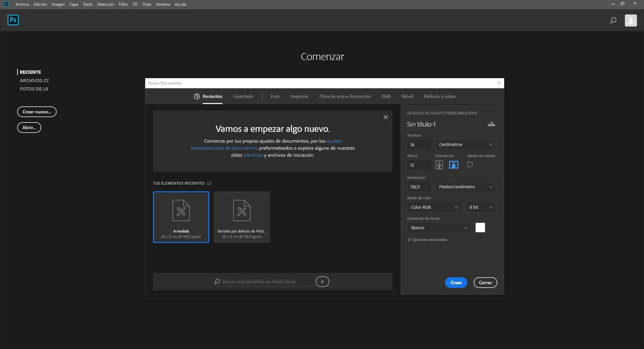Open the Imagen menu

click(58, 4)
